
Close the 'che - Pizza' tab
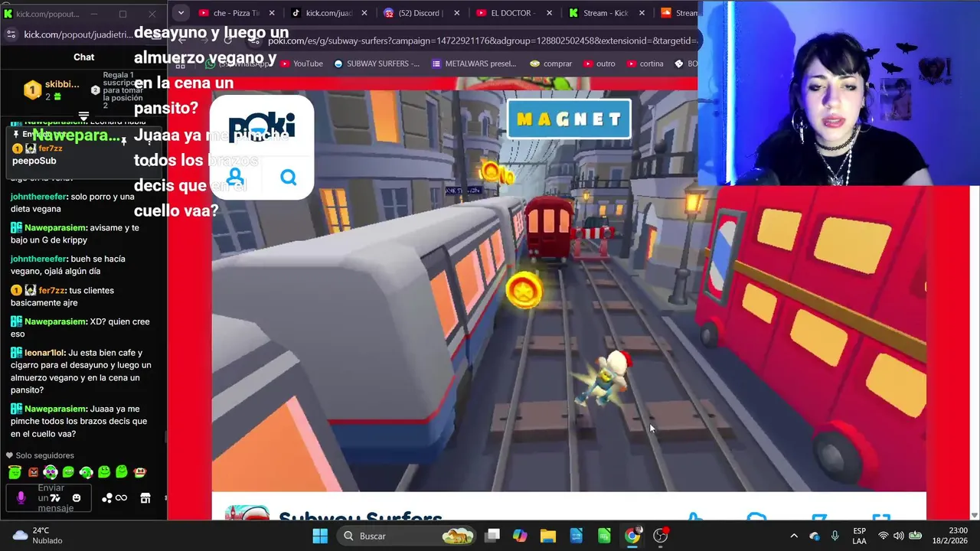[x=271, y=13]
